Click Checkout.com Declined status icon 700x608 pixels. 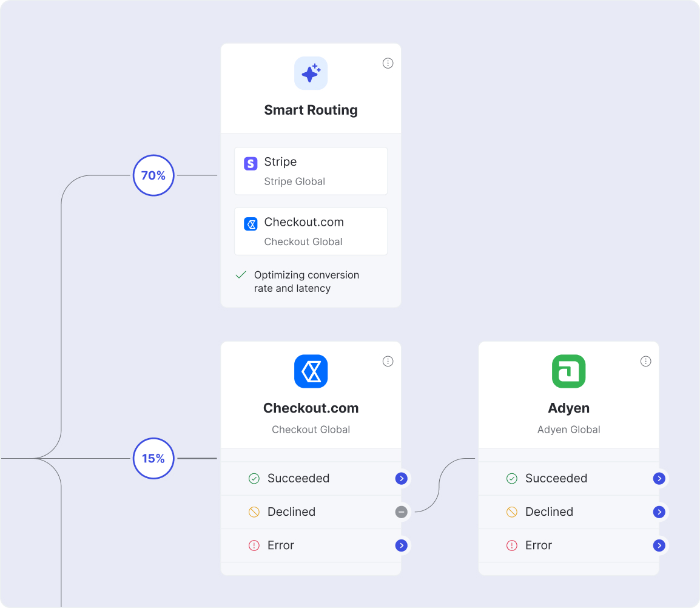click(254, 512)
